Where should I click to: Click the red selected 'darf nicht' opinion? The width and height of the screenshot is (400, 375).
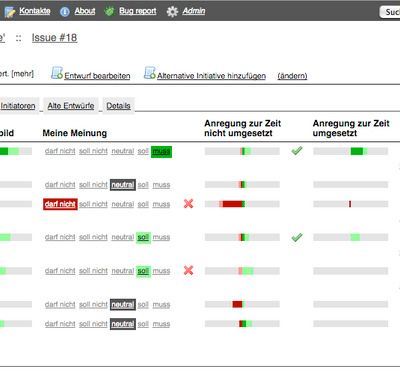[x=60, y=204]
